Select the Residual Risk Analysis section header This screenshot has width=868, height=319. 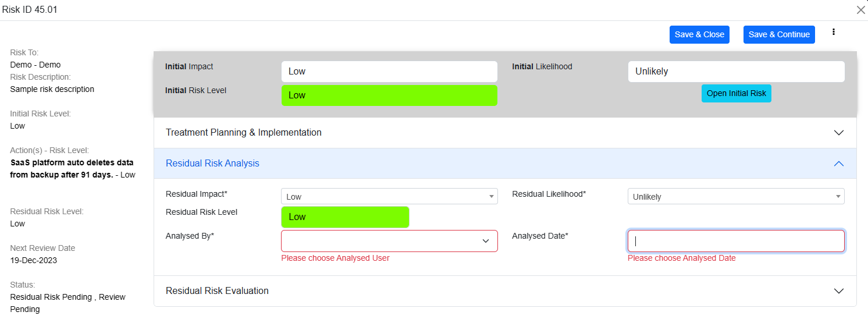point(213,164)
